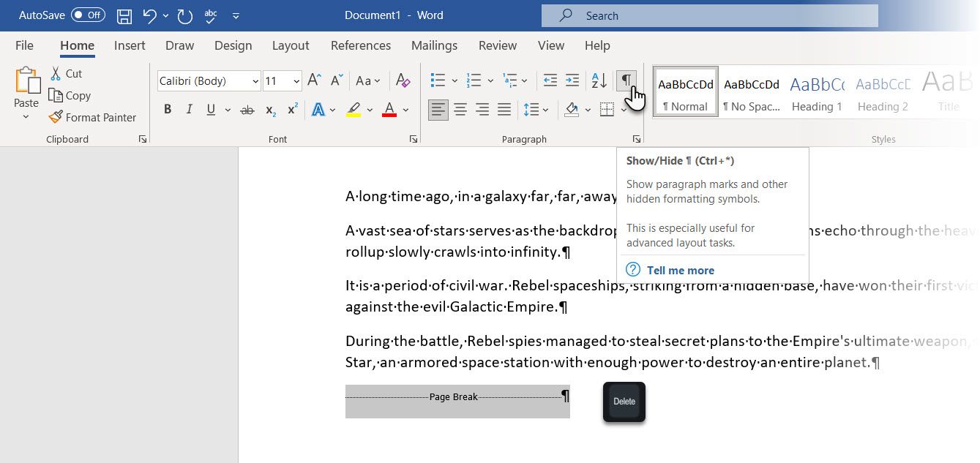Open the Font dialog launcher
The image size is (980, 463).
point(414,139)
